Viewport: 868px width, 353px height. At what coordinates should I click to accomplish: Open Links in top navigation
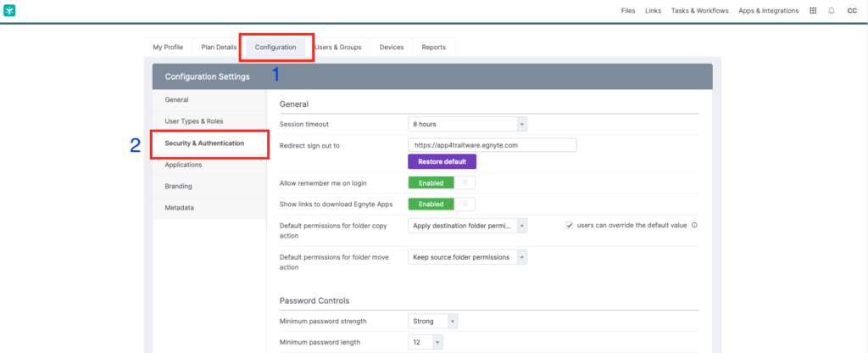point(654,10)
